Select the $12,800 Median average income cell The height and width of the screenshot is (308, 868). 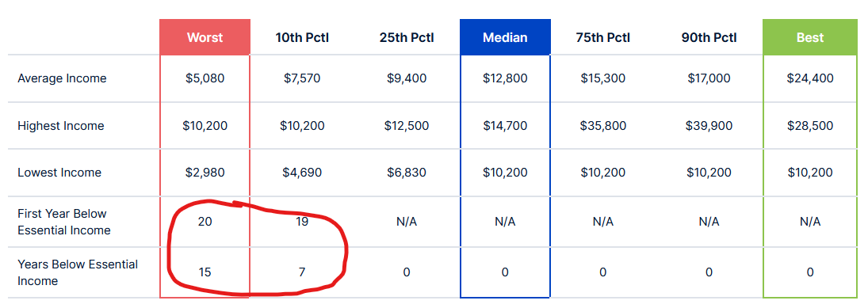click(505, 78)
